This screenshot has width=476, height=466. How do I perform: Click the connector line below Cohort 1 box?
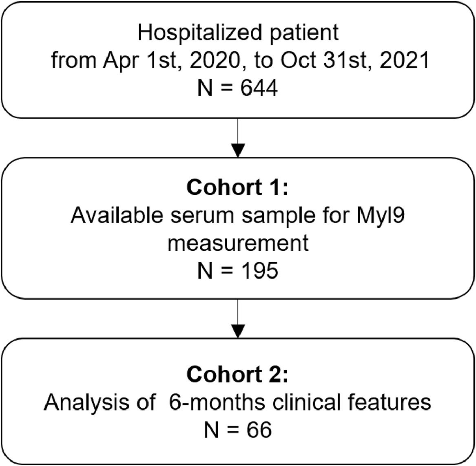point(237,311)
